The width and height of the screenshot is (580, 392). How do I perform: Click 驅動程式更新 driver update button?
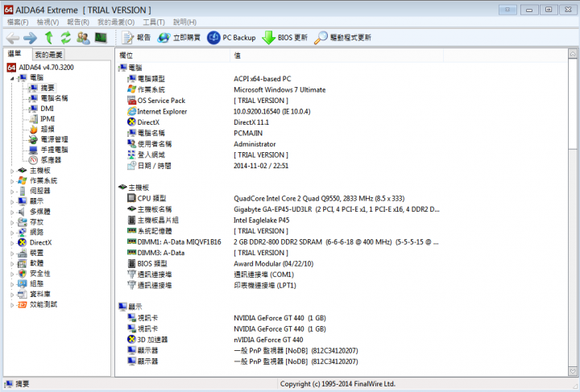[342, 38]
